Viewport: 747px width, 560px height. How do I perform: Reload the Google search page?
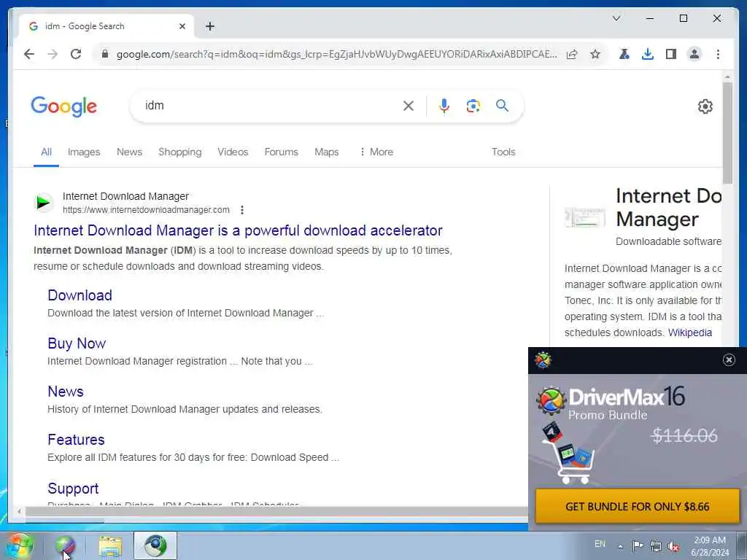tap(76, 54)
